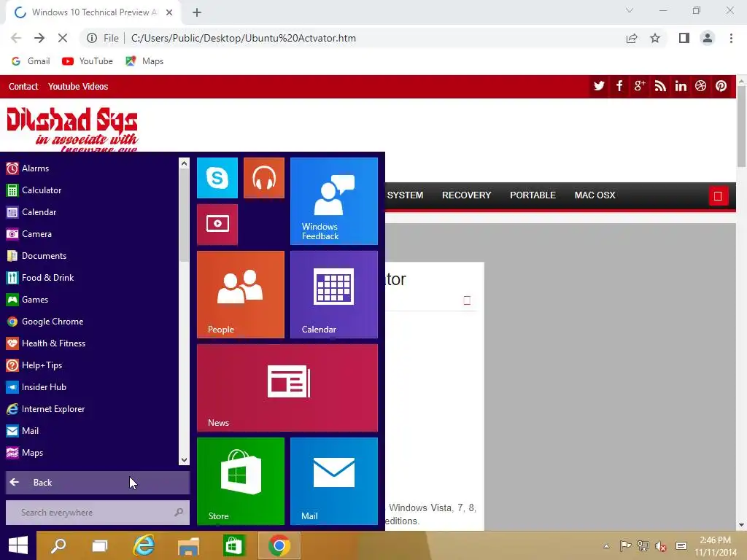Open Task View on the taskbar
The width and height of the screenshot is (747, 560).
tap(99, 545)
